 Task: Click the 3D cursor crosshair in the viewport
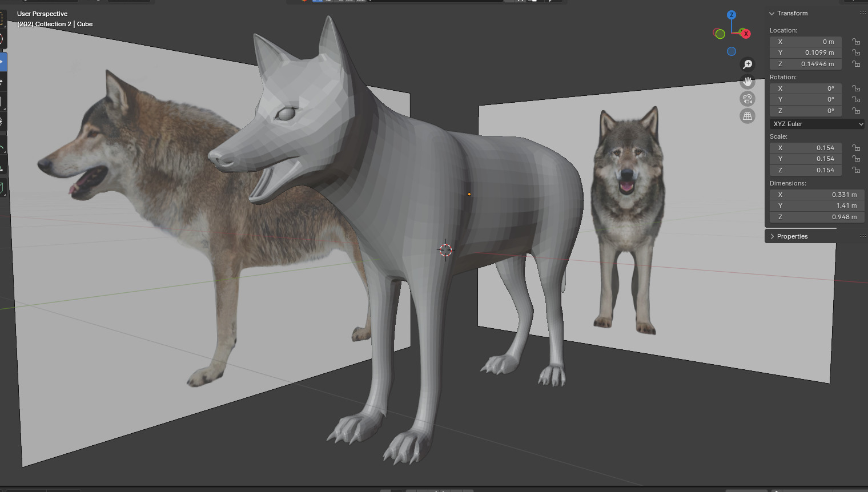click(x=445, y=250)
